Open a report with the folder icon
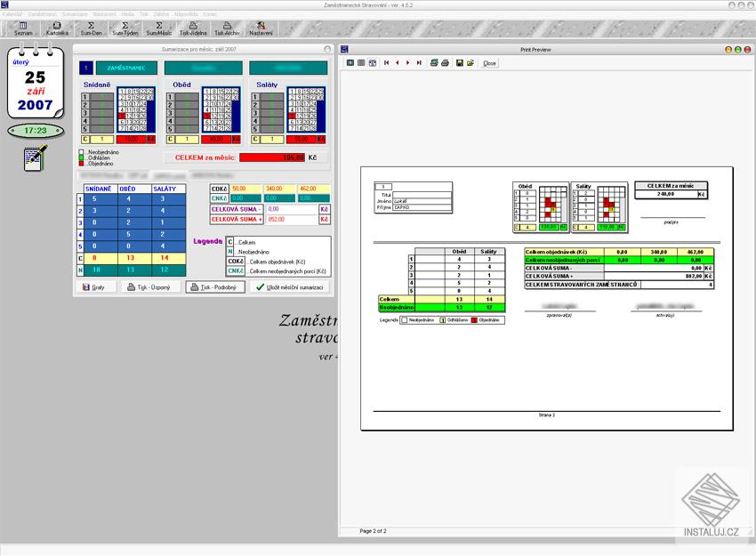The width and height of the screenshot is (756, 556). 470,62
